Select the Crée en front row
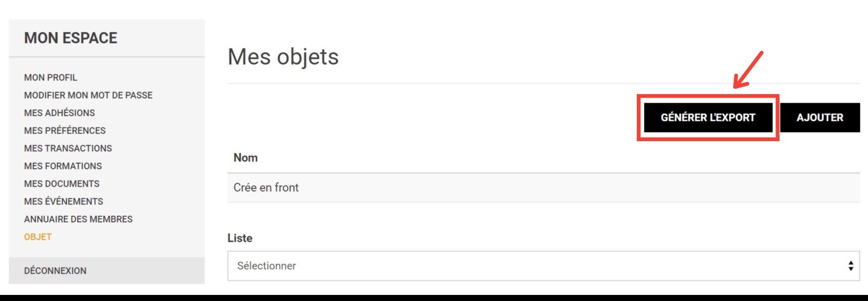The width and height of the screenshot is (868, 301). (x=543, y=188)
